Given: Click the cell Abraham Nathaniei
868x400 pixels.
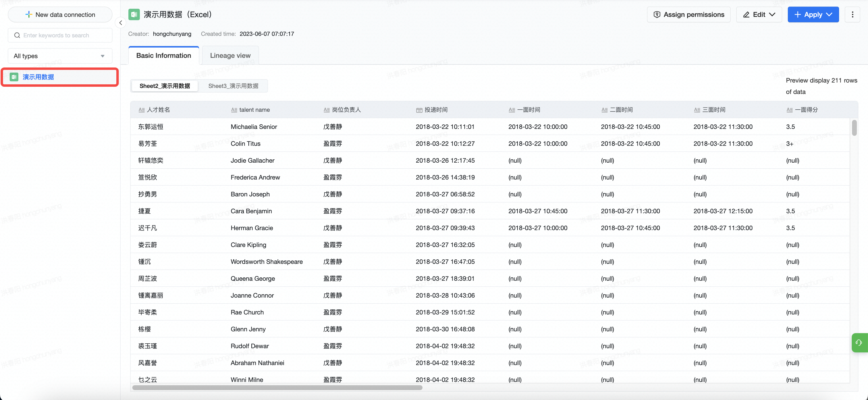Looking at the screenshot, I should [x=257, y=363].
